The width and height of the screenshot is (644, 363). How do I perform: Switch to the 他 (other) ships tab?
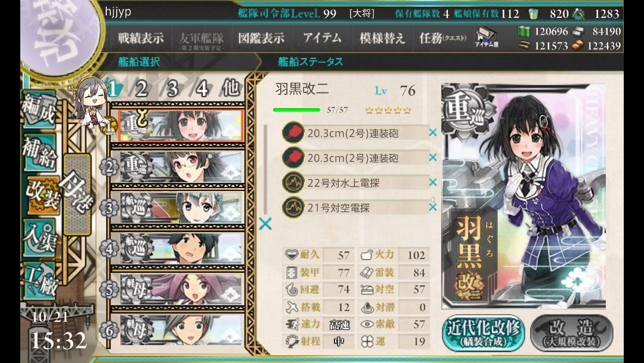tap(230, 88)
